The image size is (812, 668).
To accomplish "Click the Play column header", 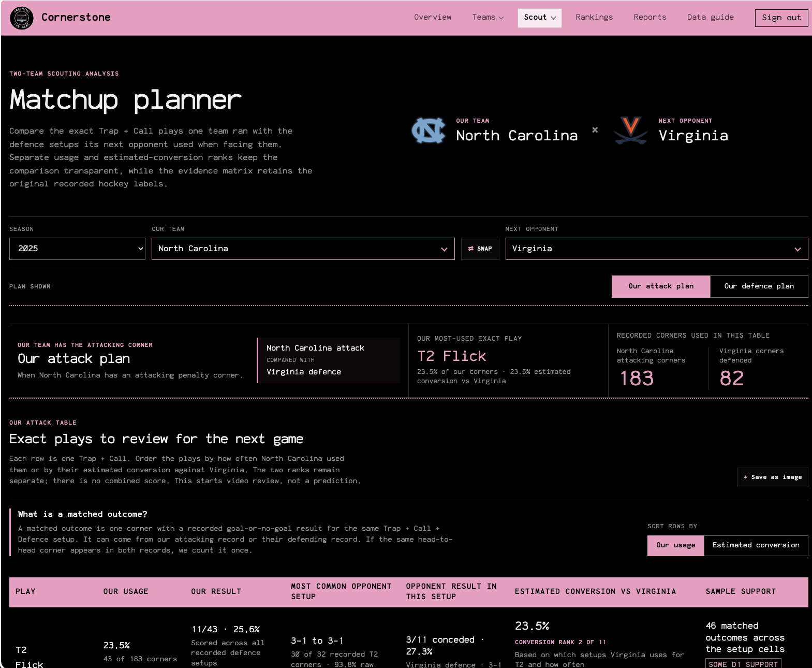I will [x=25, y=592].
